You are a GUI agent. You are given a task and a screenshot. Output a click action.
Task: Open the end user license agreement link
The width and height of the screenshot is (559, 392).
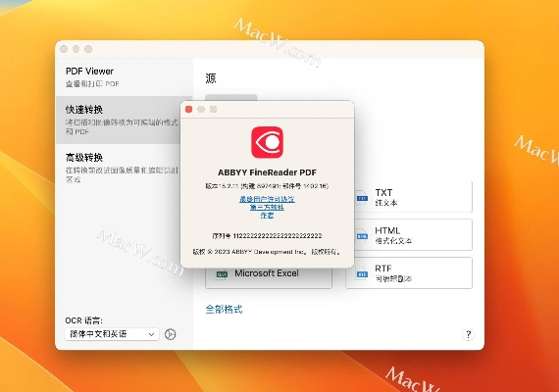tap(267, 199)
